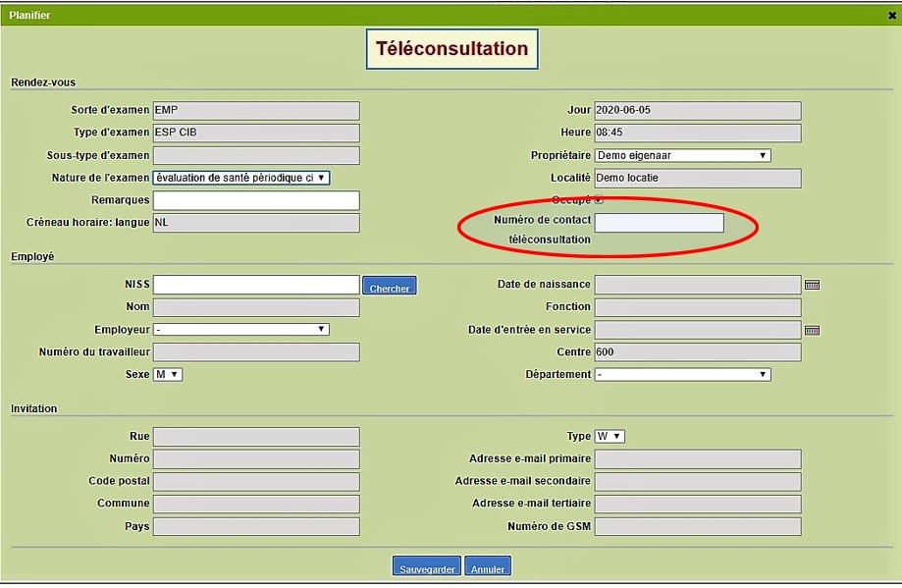Viewport: 902px width, 588px height.
Task: Click the Nom field
Action: pos(256,307)
